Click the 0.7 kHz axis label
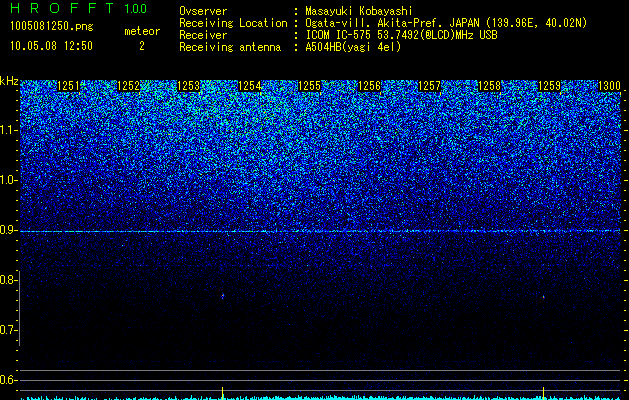This screenshot has height=400, width=629. 8,330
